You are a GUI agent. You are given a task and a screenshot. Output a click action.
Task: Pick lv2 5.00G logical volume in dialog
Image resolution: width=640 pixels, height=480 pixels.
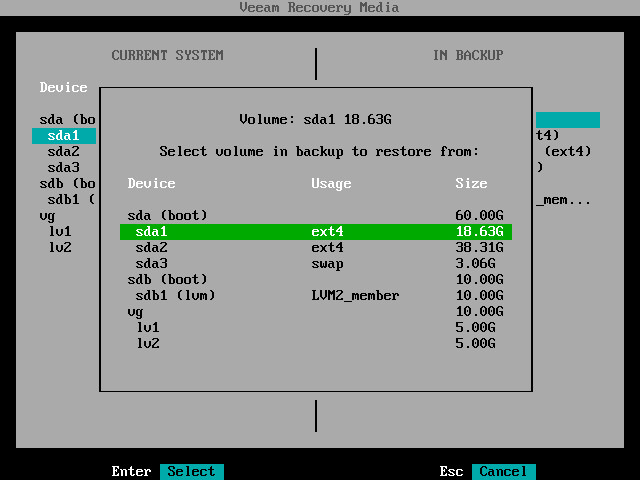coord(316,344)
